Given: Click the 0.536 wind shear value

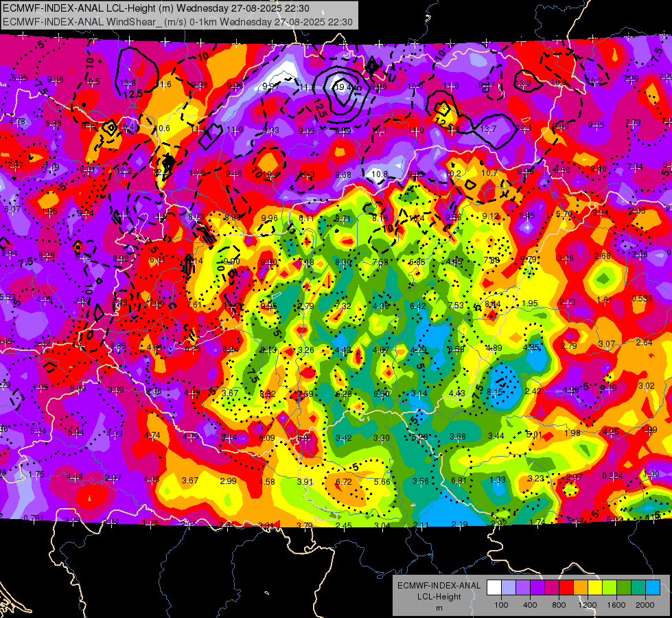Looking at the screenshot, I should pyautogui.click(x=642, y=299).
